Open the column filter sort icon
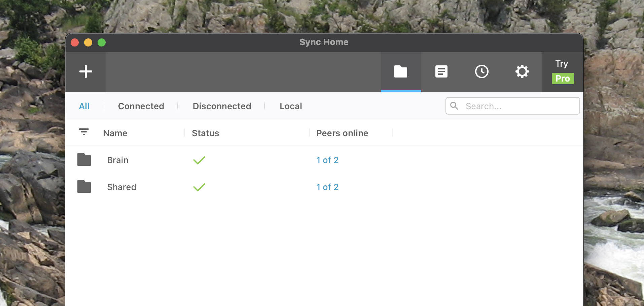 point(84,132)
